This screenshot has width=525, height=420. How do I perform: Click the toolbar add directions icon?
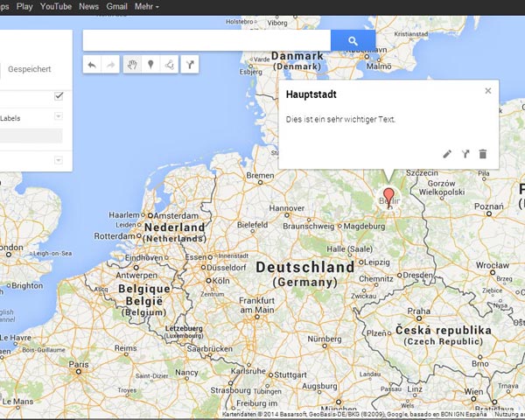[190, 64]
